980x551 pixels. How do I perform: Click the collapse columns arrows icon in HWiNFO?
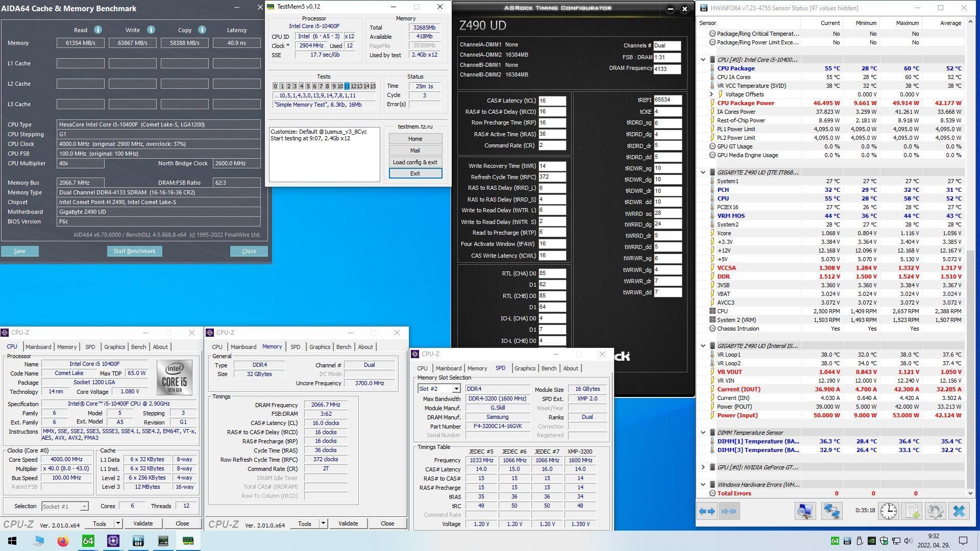point(729,511)
